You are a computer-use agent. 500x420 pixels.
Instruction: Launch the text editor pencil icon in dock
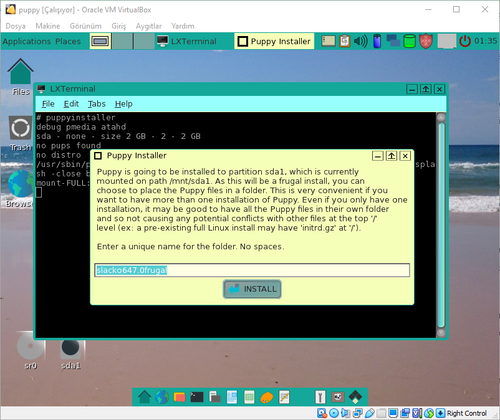point(284,397)
